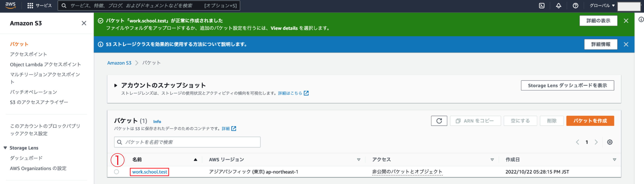Click the 2022/10/22 05:28:15 PM JST cell
The image size is (644, 184).
pyautogui.click(x=537, y=172)
